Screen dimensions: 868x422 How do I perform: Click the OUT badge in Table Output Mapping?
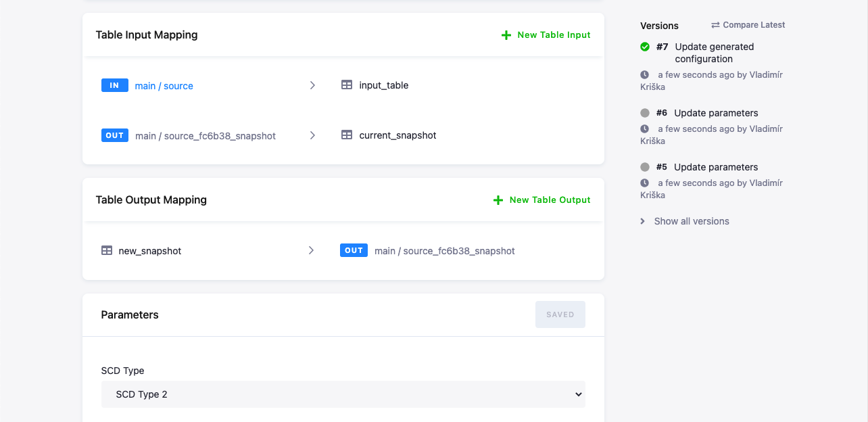(x=354, y=250)
